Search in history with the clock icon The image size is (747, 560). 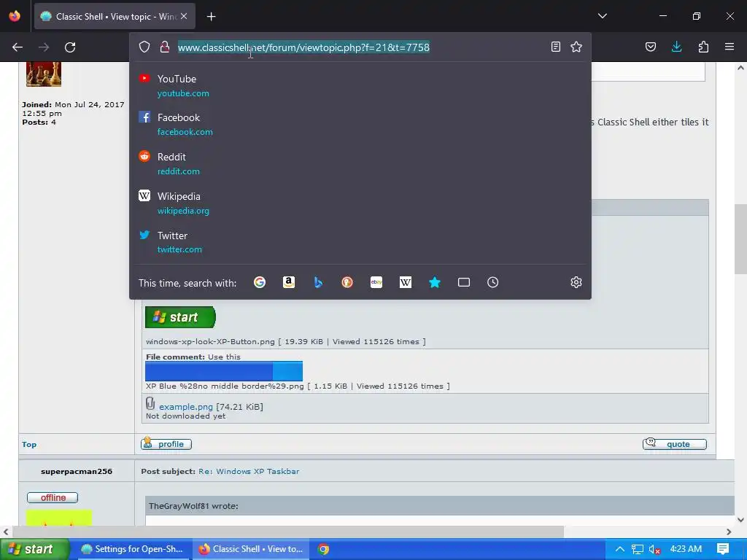tap(493, 282)
